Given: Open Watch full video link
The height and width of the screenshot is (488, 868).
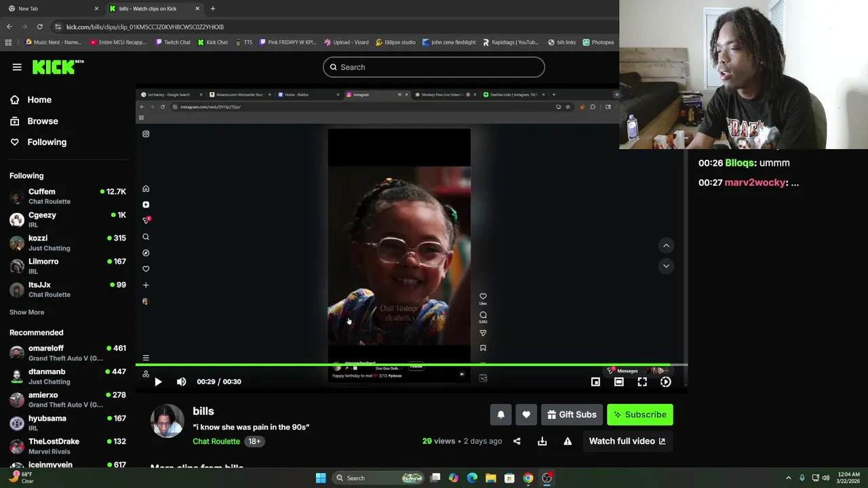Looking at the screenshot, I should pos(627,441).
